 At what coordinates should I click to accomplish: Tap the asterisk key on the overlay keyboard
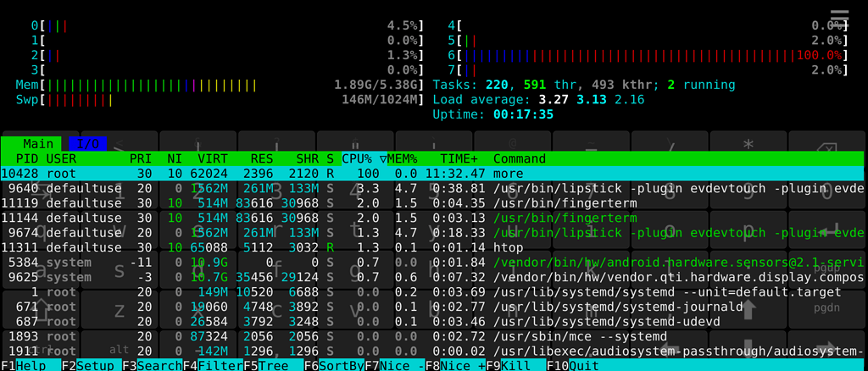(x=748, y=146)
